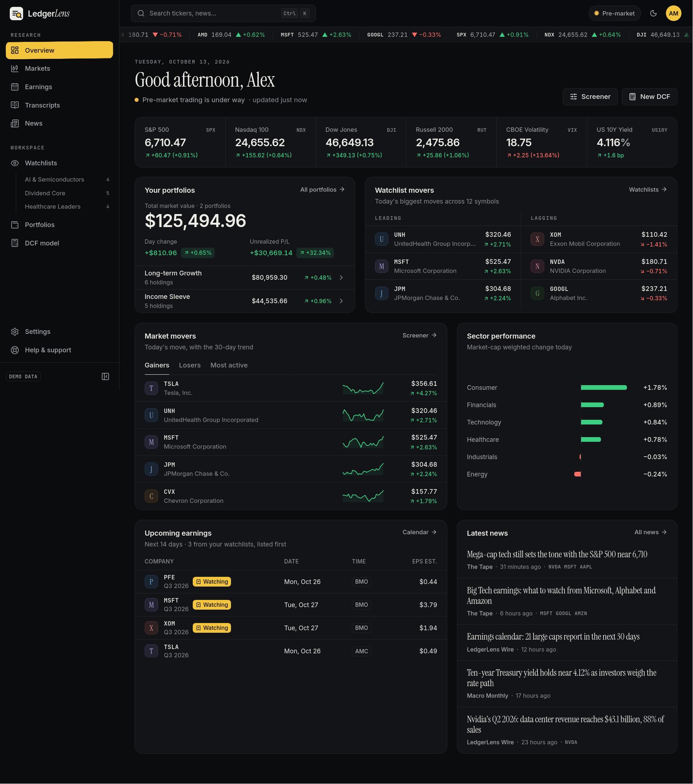This screenshot has height=784, width=693.
Task: Click the Pre-market status pill
Action: [615, 13]
